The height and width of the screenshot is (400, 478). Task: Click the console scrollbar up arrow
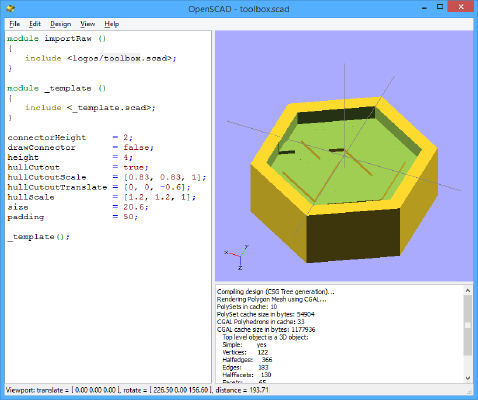coord(468,290)
